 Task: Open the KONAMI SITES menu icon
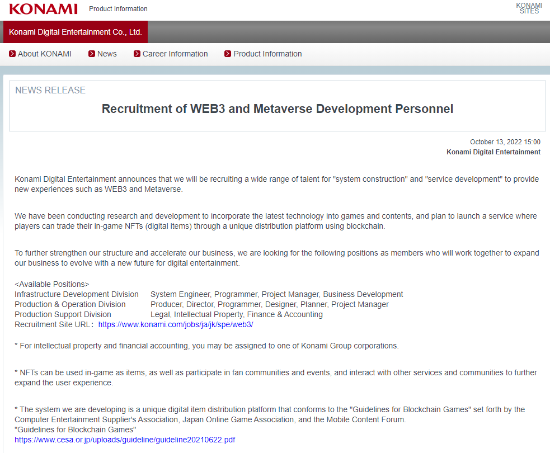click(x=529, y=8)
